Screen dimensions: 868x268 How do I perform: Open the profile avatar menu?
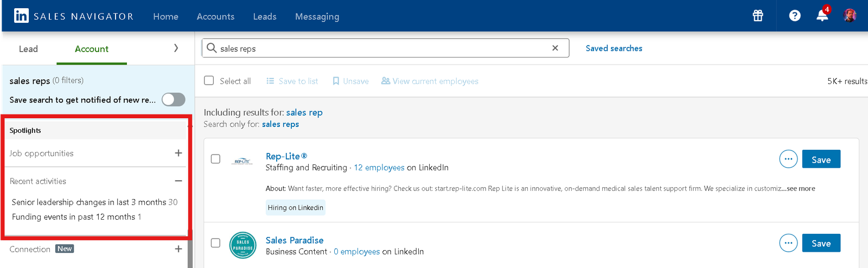point(850,15)
